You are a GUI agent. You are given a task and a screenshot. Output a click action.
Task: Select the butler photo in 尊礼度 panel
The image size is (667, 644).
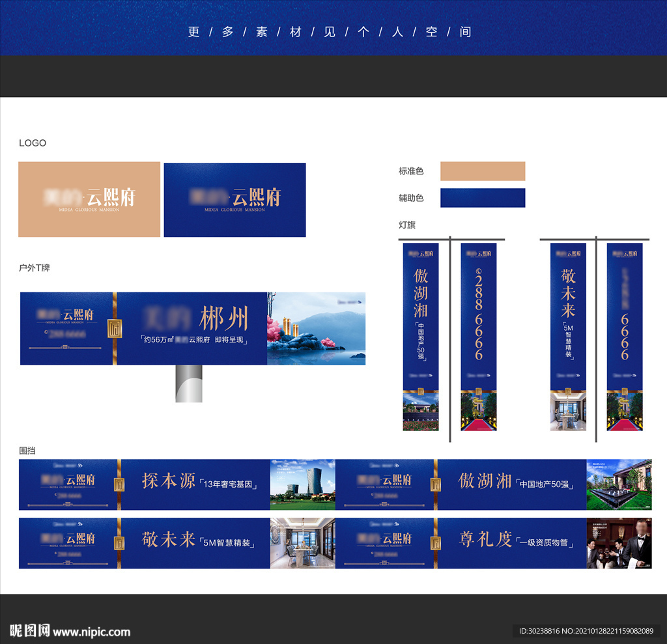pos(619,543)
